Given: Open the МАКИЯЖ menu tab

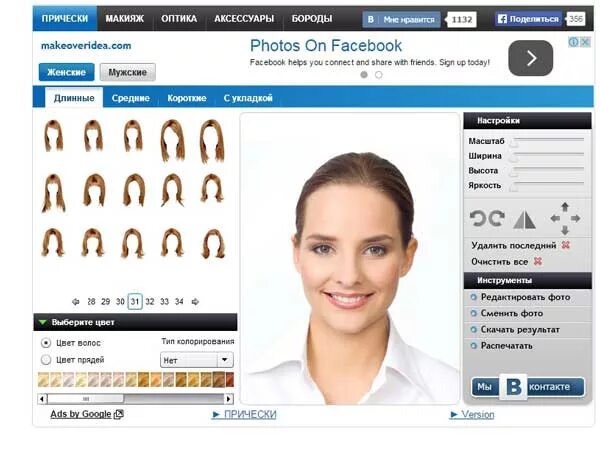Looking at the screenshot, I should pyautogui.click(x=125, y=19).
